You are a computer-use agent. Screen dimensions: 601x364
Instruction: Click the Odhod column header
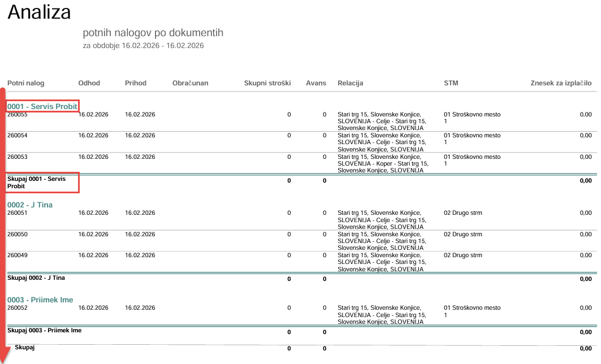pyautogui.click(x=89, y=83)
